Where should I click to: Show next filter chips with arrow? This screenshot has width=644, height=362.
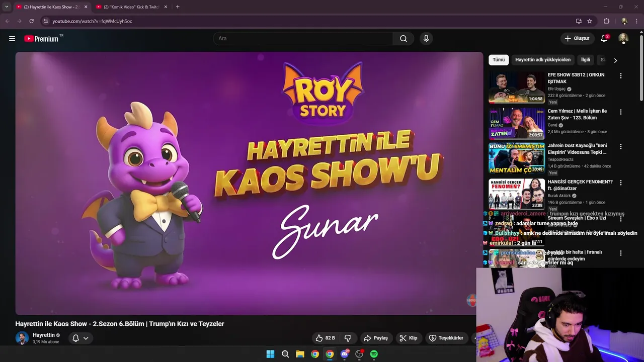click(x=615, y=60)
